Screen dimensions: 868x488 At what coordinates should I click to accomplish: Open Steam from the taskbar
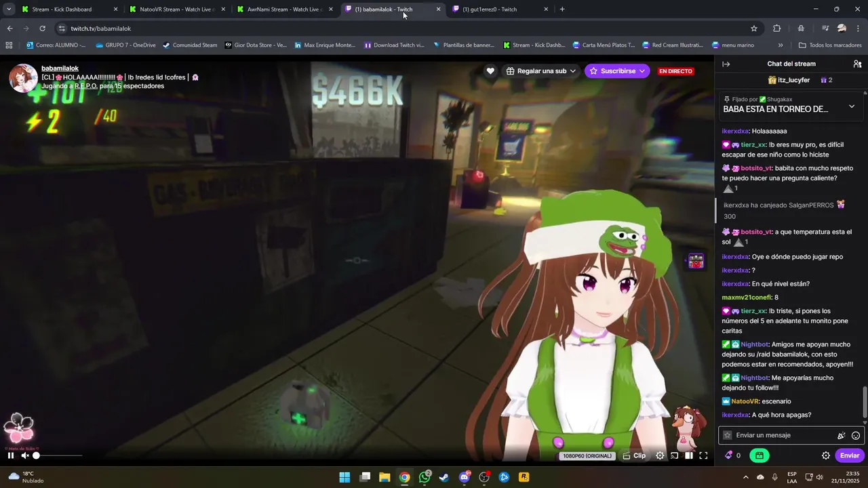[444, 477]
